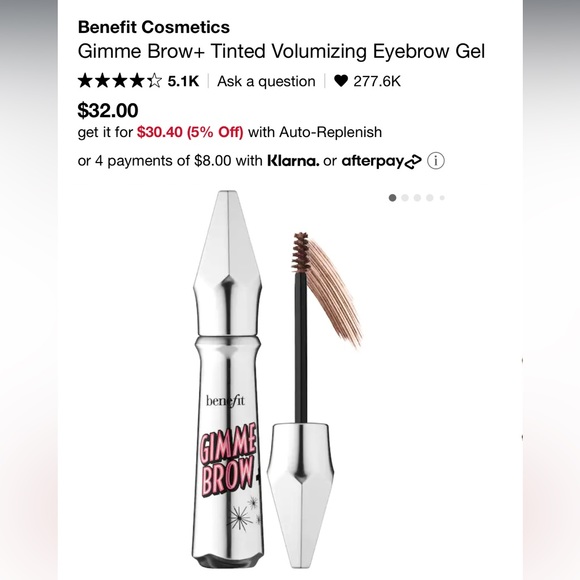Screen dimensions: 580x580
Task: Click the $30.40 (5% Off) offer text
Action: 190,132
